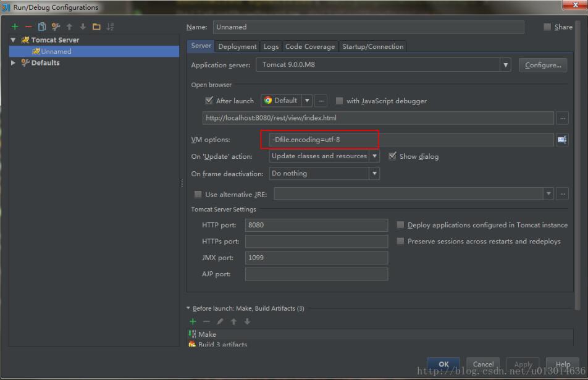Image resolution: width=588 pixels, height=380 pixels.
Task: Apply the configuration changes
Action: point(523,365)
